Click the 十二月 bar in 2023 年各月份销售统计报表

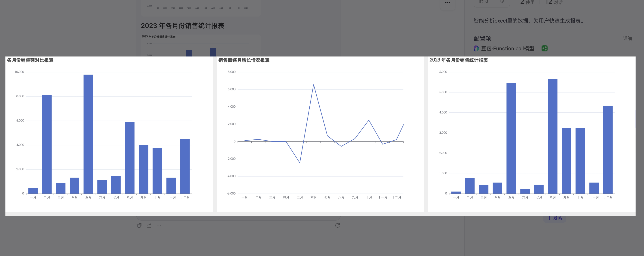(x=608, y=150)
